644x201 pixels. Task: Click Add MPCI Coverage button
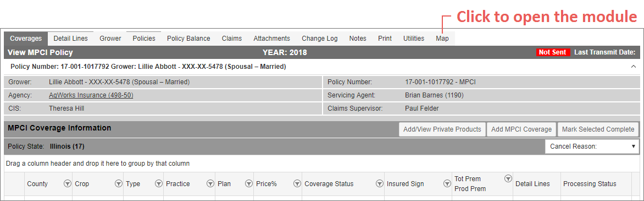tap(521, 129)
